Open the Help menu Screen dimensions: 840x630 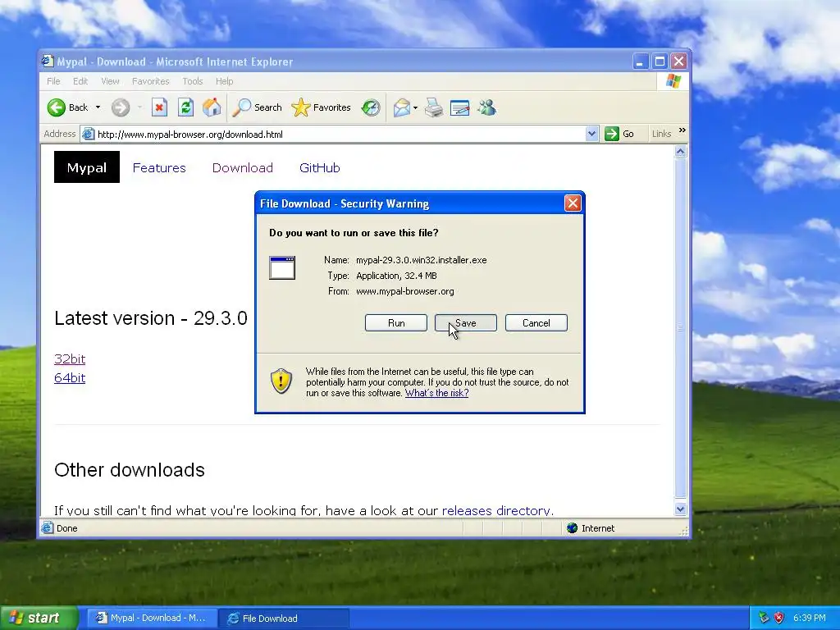coord(225,81)
